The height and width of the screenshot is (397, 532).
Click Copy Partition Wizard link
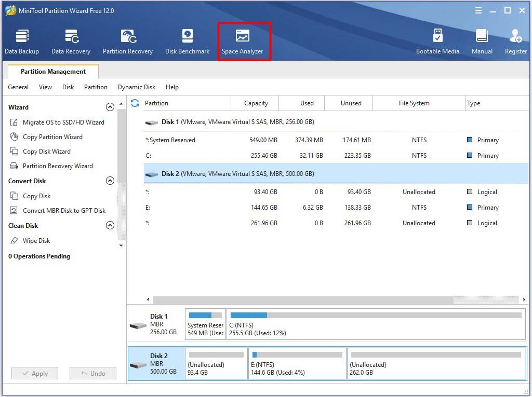coord(52,137)
